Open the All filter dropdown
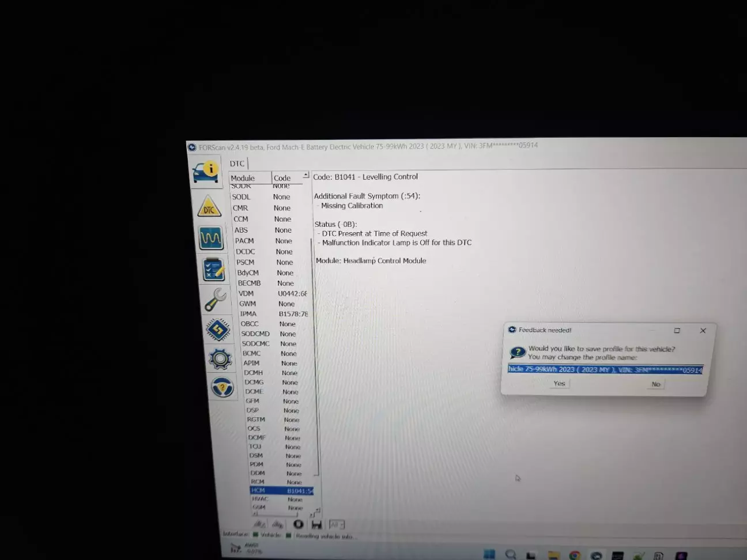The image size is (747, 560). [x=337, y=524]
